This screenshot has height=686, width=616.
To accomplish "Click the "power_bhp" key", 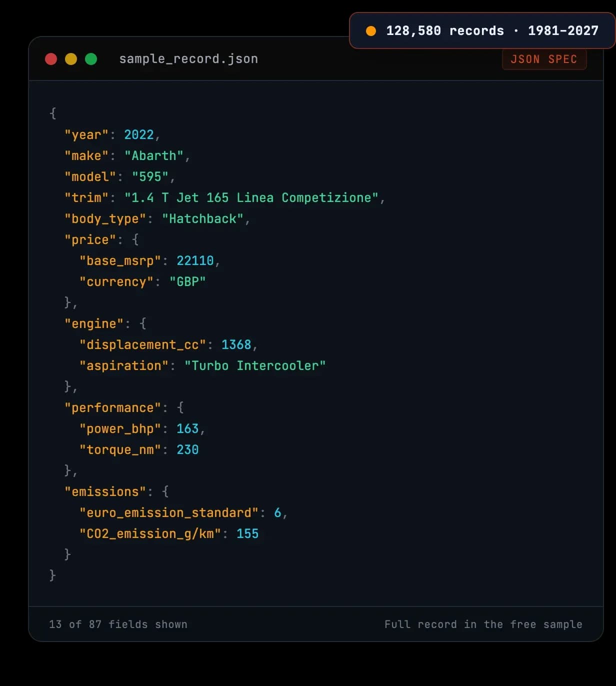I will (x=120, y=429).
